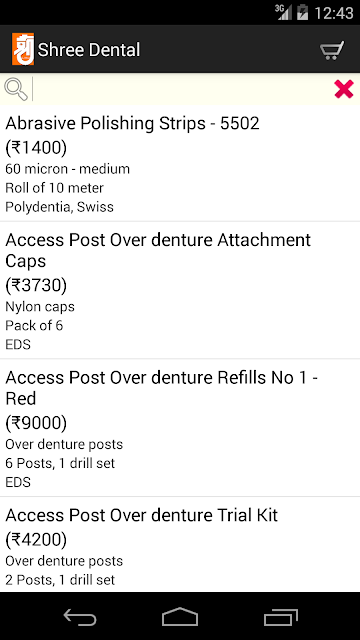Tap the Android back navigation icon
The height and width of the screenshot is (640, 360).
click(80, 617)
